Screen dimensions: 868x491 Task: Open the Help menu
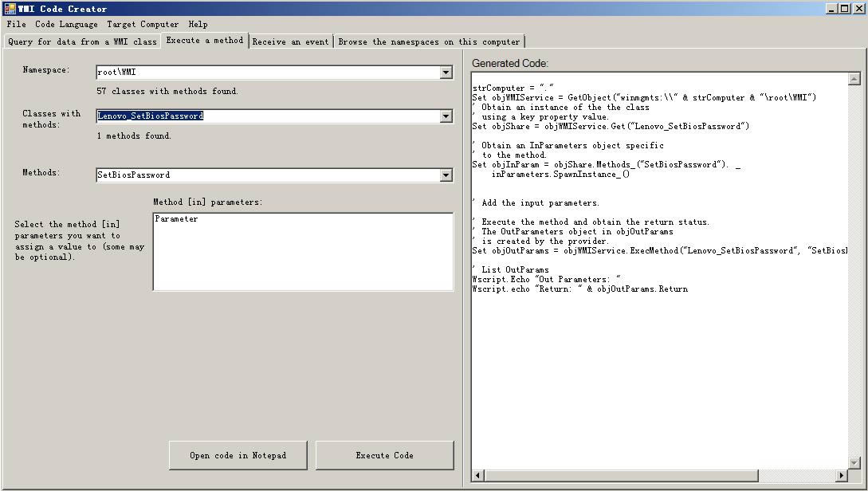[x=198, y=25]
